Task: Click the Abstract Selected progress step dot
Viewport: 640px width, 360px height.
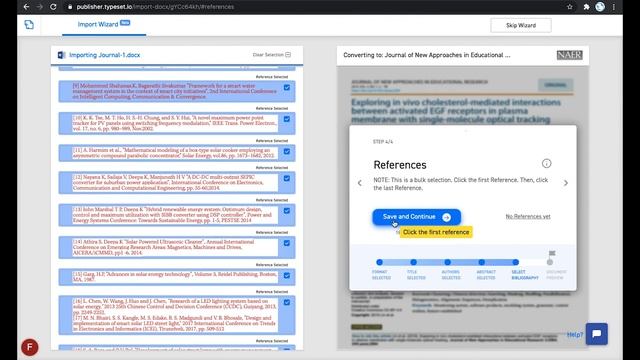Action: pos(482,262)
